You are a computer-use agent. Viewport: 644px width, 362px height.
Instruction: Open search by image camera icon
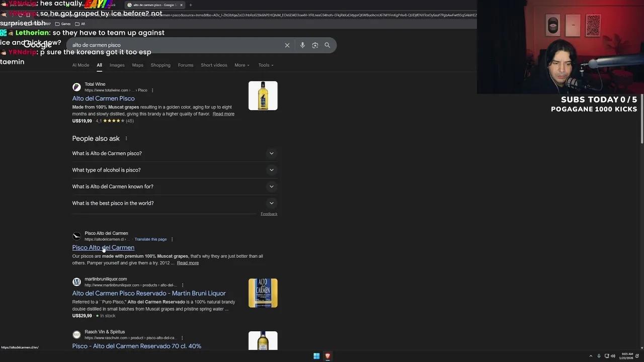[315, 45]
